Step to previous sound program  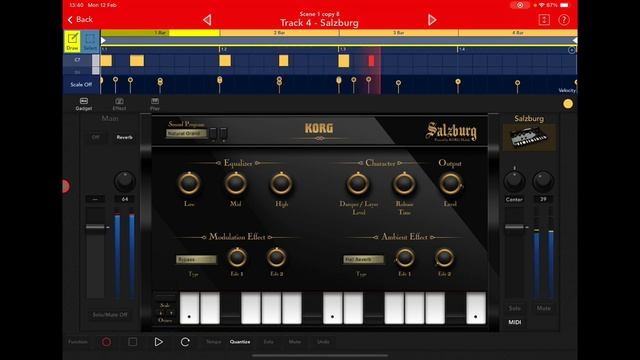pyautogui.click(x=213, y=133)
